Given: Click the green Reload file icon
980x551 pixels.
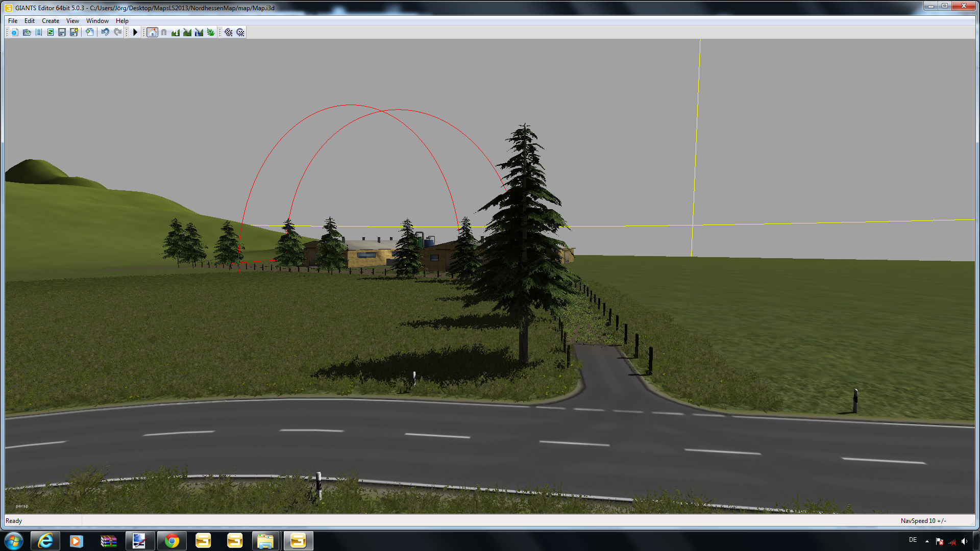Looking at the screenshot, I should click(50, 32).
